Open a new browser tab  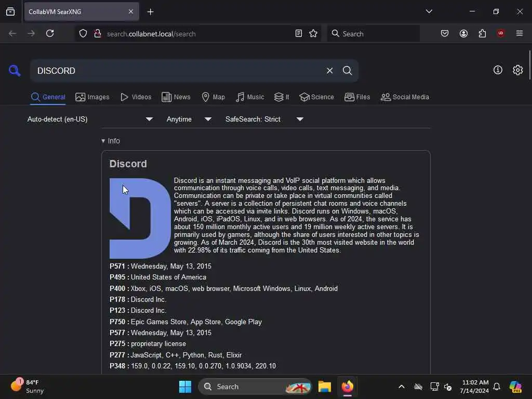[150, 12]
